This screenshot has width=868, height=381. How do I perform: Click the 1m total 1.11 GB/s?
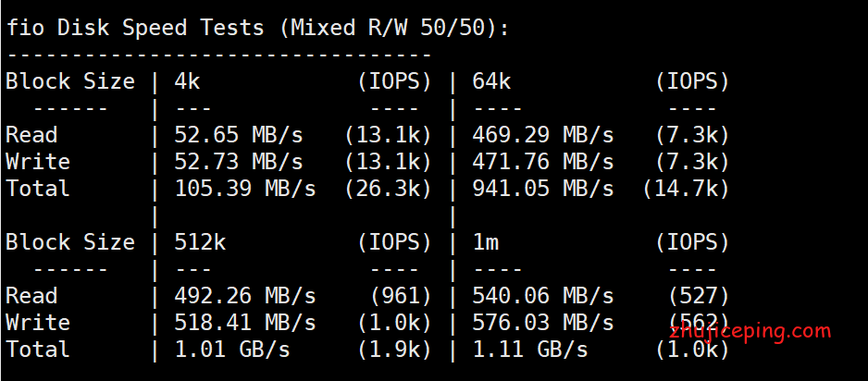tap(530, 350)
